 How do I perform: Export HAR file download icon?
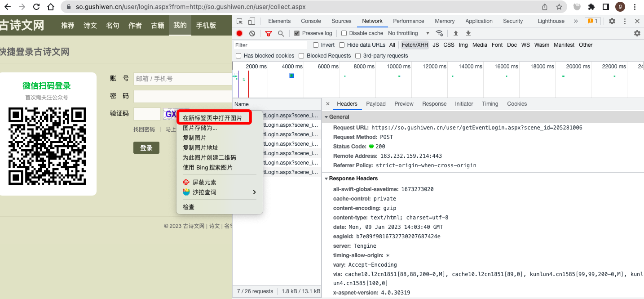click(468, 33)
